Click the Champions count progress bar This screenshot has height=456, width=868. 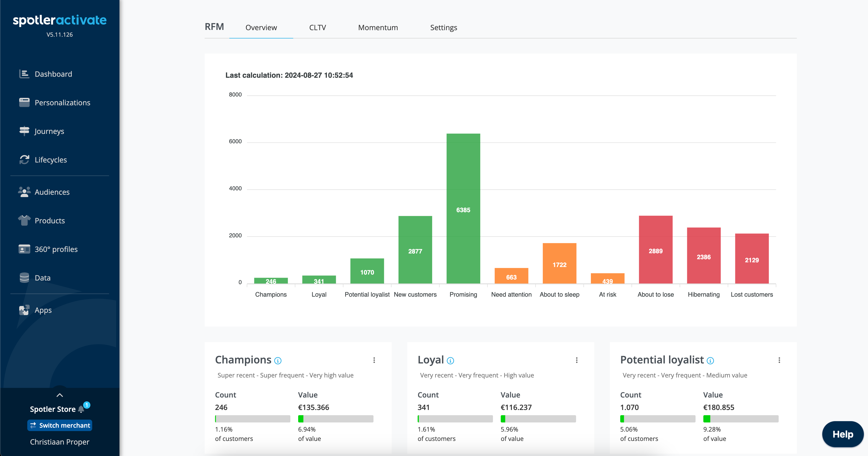tap(252, 419)
